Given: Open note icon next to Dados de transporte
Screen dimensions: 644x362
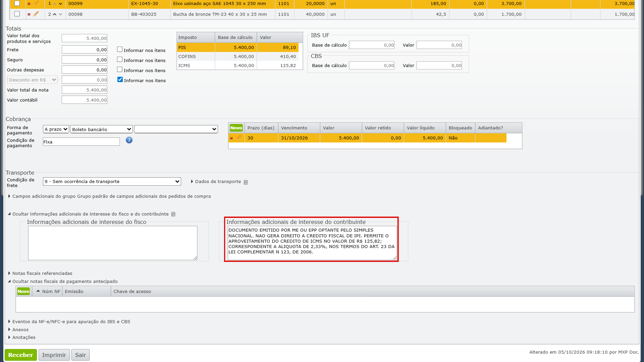Looking at the screenshot, I should coord(246,182).
